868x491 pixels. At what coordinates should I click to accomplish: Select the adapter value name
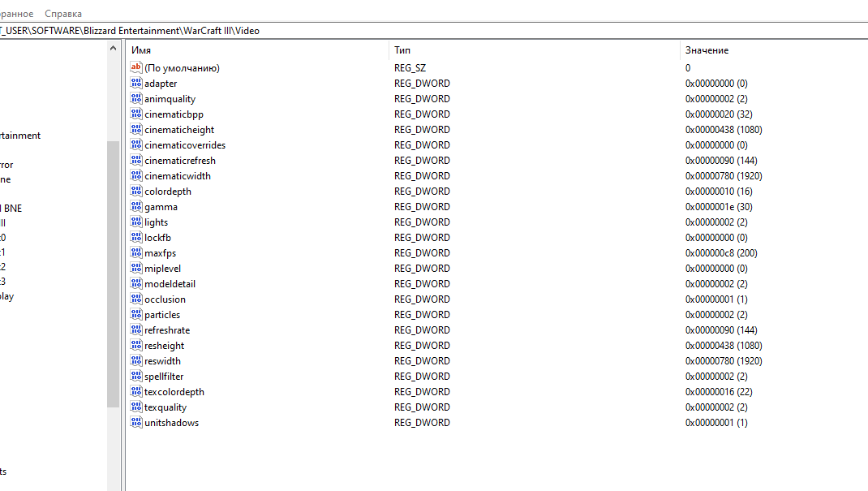click(x=161, y=83)
